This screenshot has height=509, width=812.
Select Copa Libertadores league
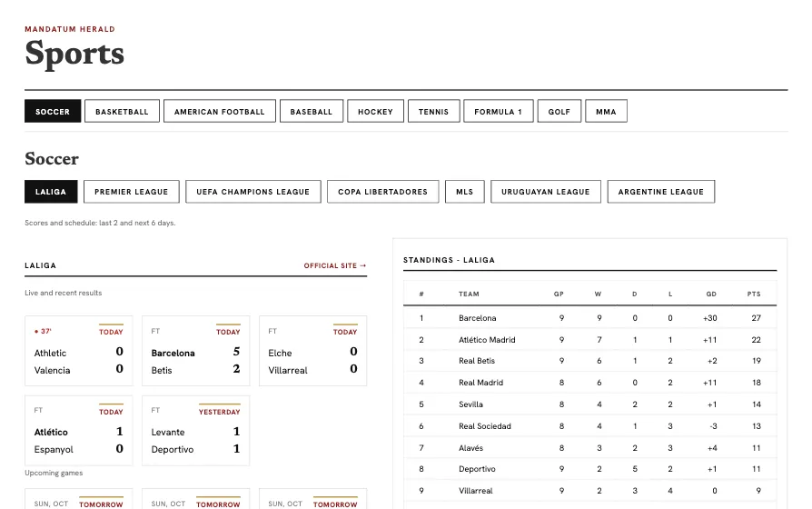click(383, 191)
